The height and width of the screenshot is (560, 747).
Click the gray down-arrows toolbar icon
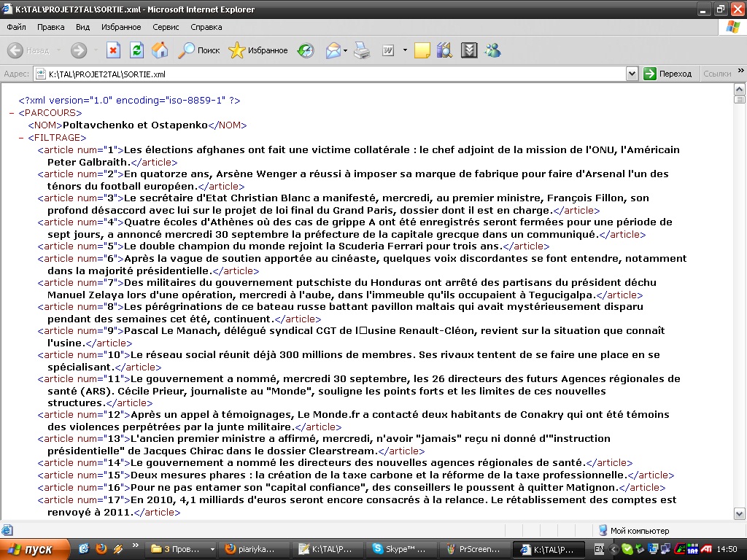[x=469, y=50]
